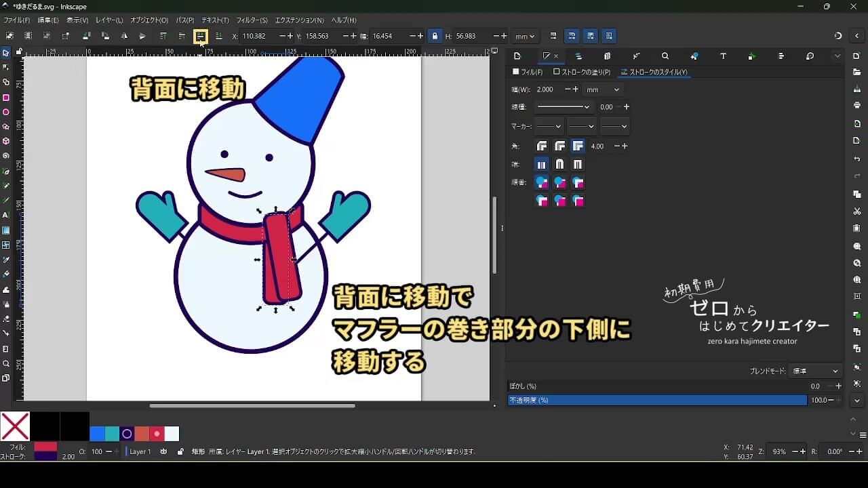This screenshot has width=868, height=488.
Task: Open the Text and Font panel icon
Action: point(723,56)
